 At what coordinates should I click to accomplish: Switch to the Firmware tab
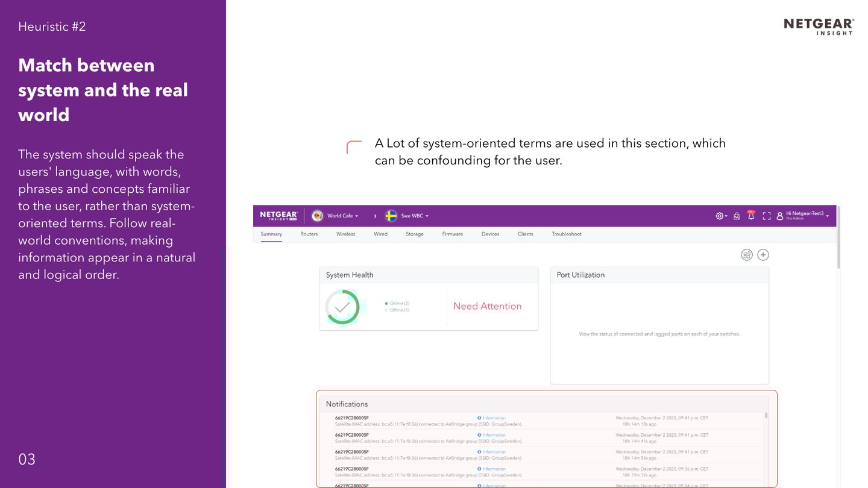click(x=453, y=234)
